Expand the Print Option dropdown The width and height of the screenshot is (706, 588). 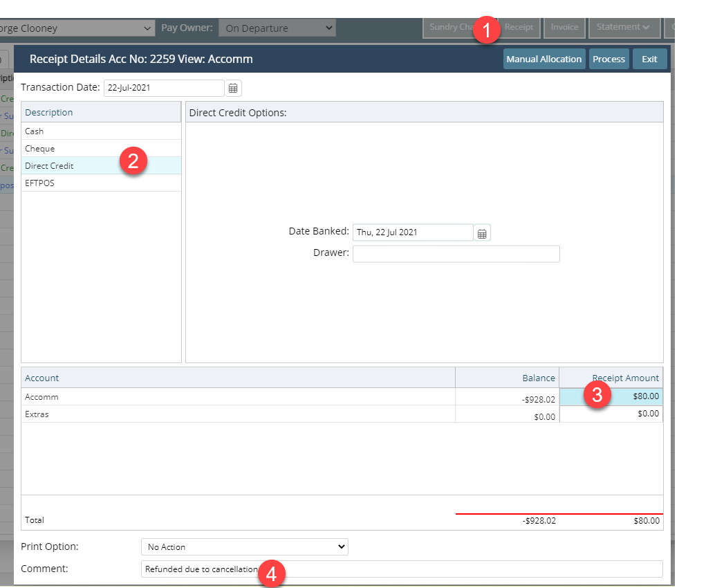coord(244,547)
